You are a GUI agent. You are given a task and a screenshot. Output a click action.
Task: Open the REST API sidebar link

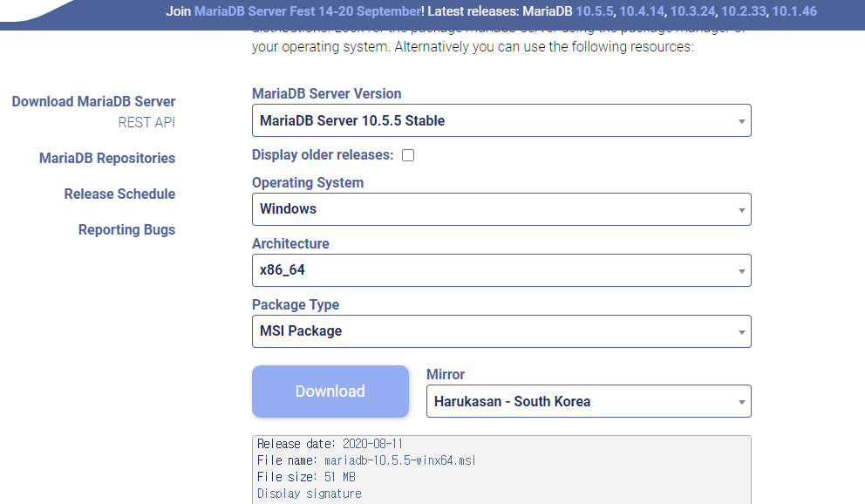(x=146, y=122)
